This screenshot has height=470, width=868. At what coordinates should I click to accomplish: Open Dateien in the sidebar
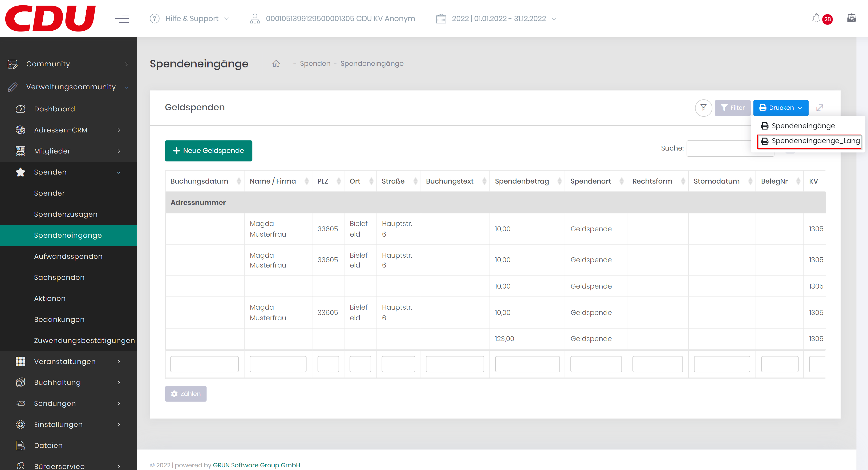[48, 445]
